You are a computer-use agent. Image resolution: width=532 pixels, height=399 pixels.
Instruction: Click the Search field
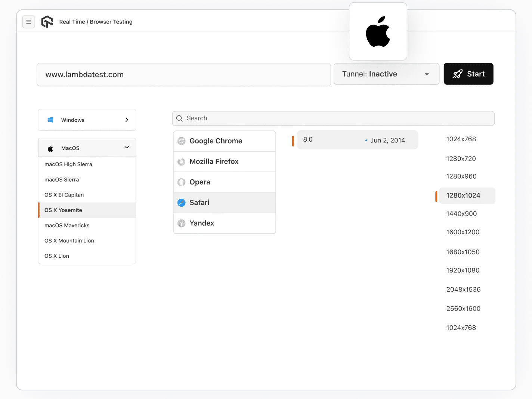333,118
